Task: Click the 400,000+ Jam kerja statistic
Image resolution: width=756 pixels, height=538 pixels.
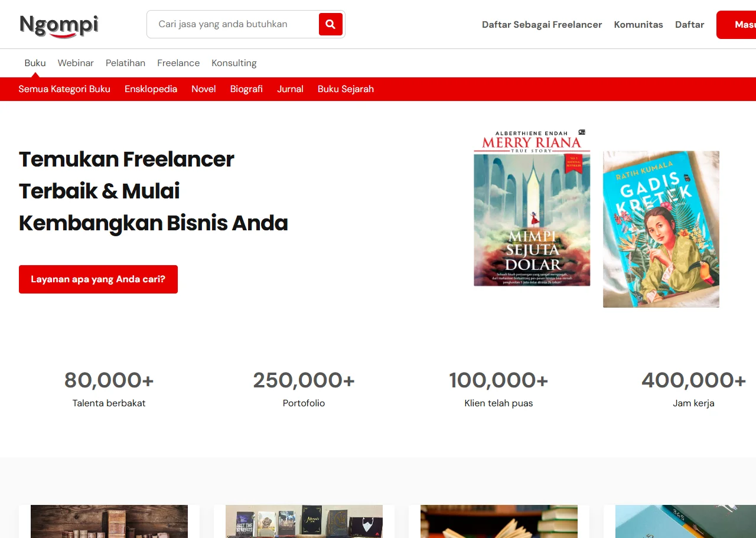Action: pyautogui.click(x=693, y=389)
